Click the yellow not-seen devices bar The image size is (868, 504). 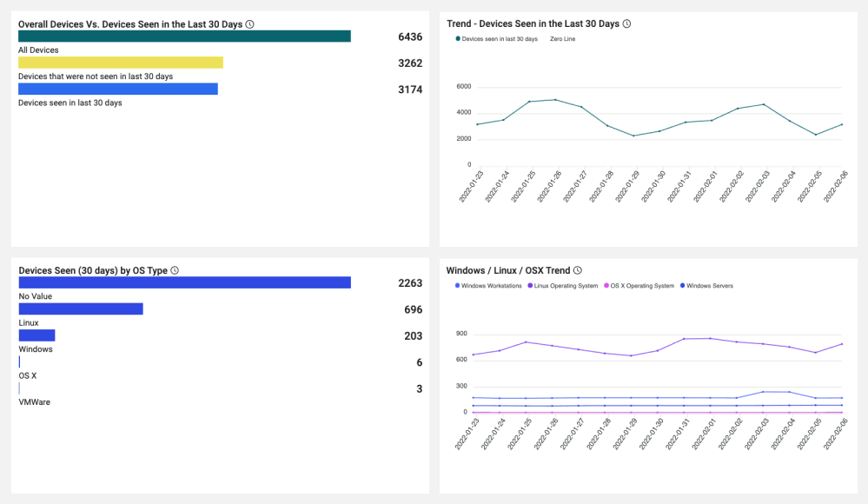point(121,63)
